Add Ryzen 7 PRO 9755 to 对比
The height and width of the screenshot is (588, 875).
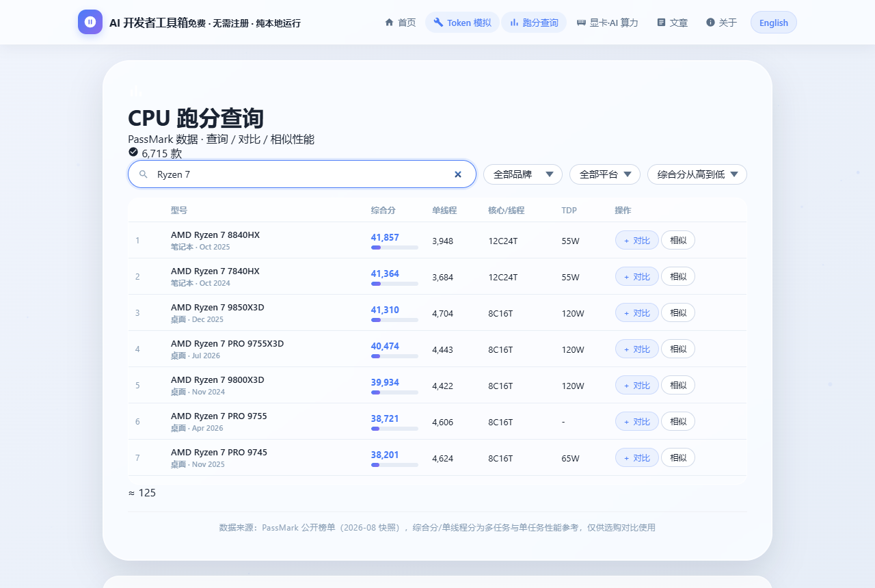[x=637, y=421]
